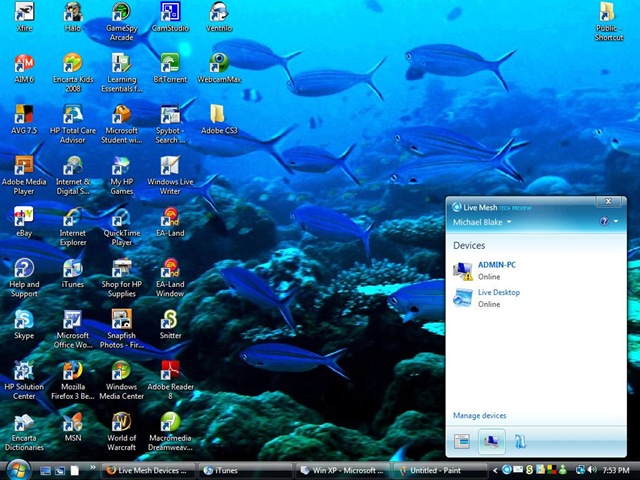Viewport: 640px width, 480px height.
Task: Click the 7:53 PM system clock
Action: [616, 471]
